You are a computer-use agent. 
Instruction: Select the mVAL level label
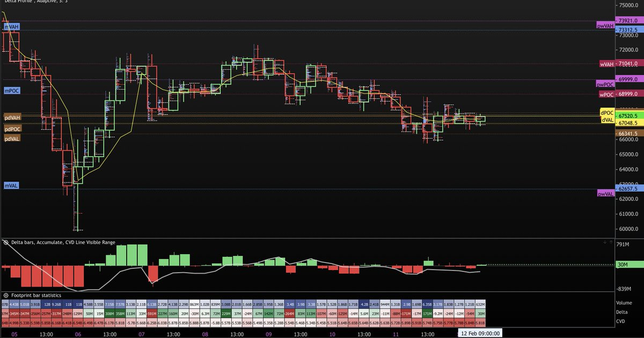[11, 185]
